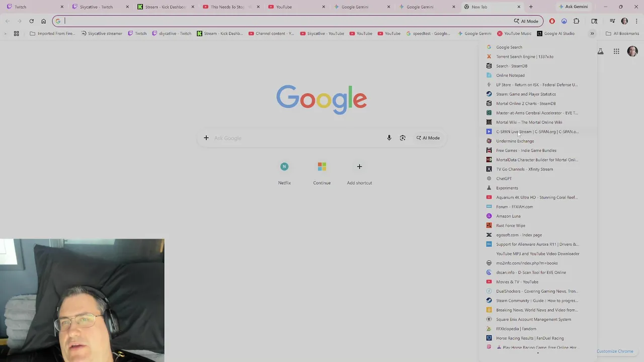Open YouTube Music bookmark
This screenshot has width=644, height=362.
click(x=514, y=34)
